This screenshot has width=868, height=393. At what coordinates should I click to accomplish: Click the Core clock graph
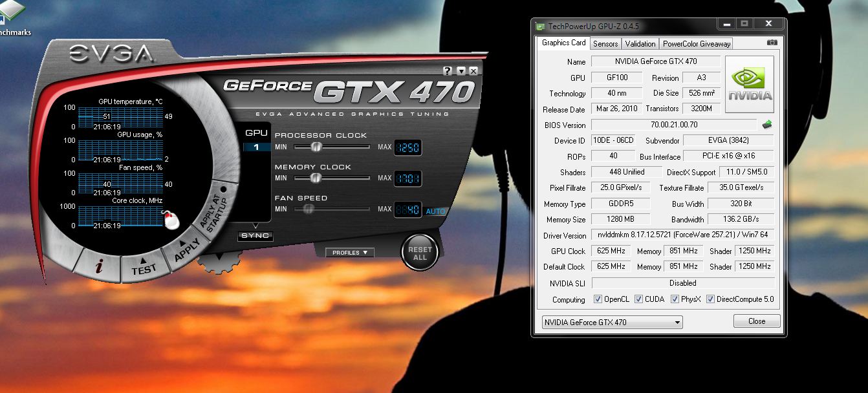[120, 217]
